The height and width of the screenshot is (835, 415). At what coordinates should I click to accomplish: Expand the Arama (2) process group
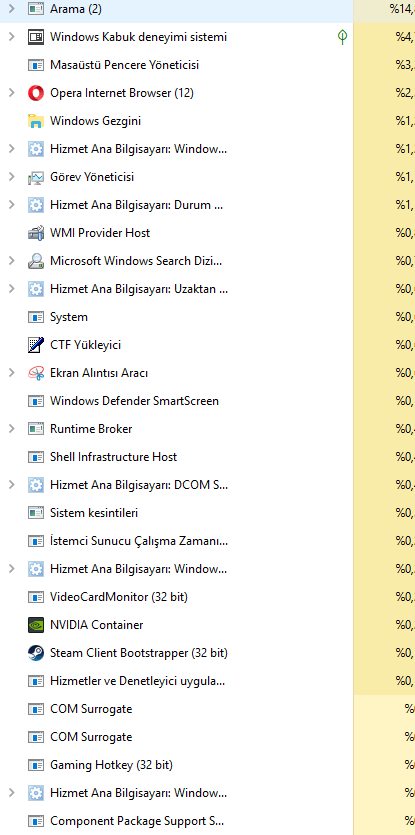[12, 9]
